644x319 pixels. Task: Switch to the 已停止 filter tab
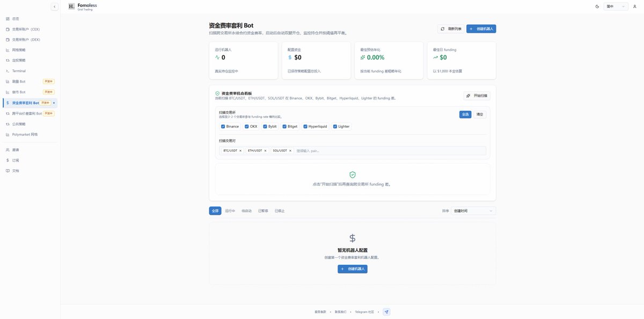coord(280,211)
